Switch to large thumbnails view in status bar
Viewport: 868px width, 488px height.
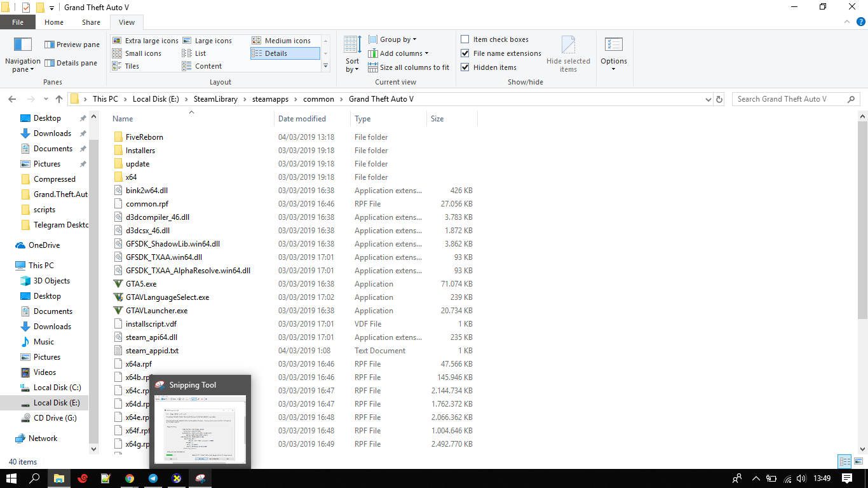click(857, 462)
